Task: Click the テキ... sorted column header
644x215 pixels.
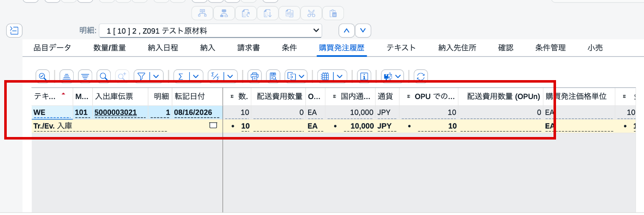Action: (52, 97)
